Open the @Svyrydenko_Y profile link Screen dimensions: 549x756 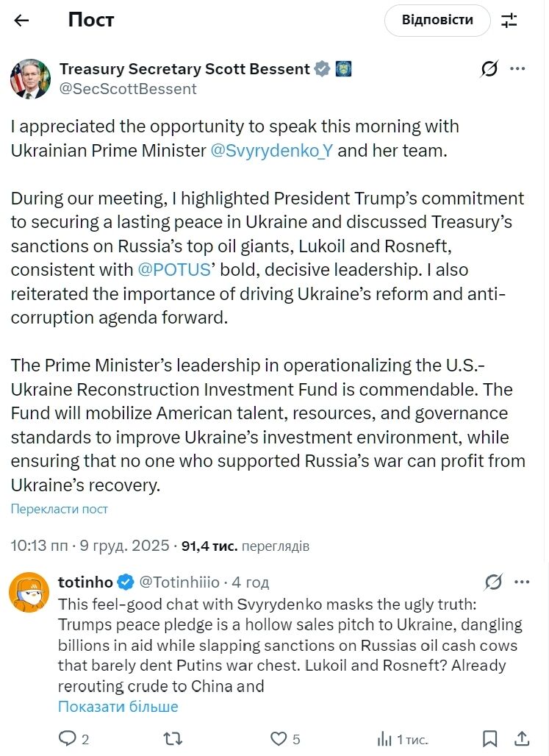(272, 149)
